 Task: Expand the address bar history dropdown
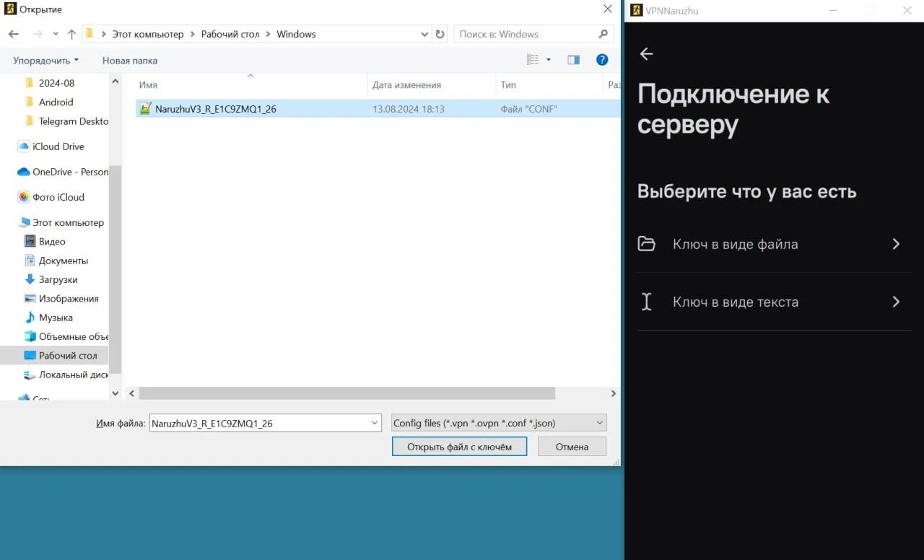point(424,34)
